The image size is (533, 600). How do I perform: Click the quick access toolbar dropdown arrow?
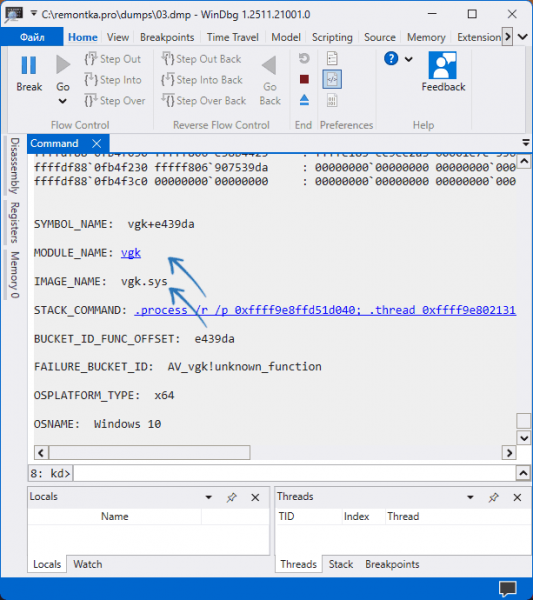tap(34, 14)
